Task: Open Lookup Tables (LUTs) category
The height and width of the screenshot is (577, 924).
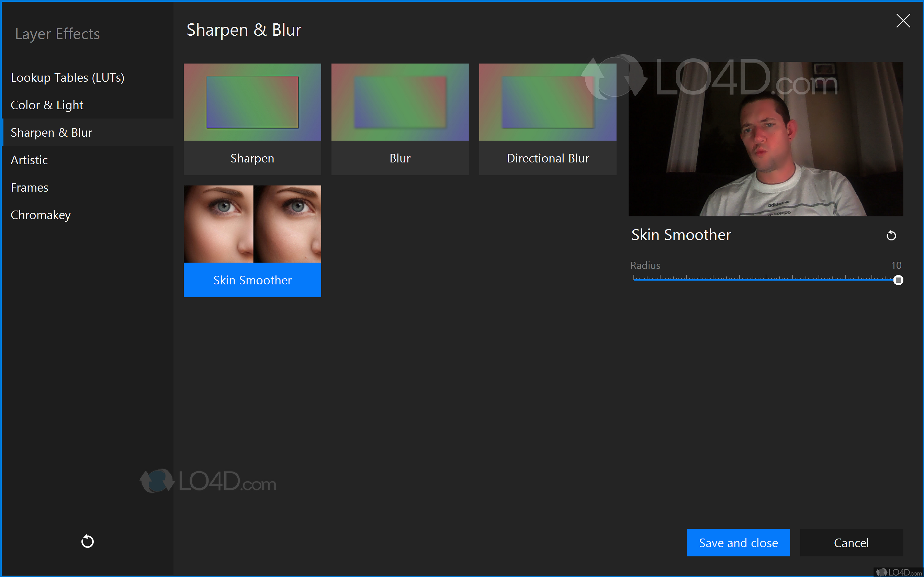Action: pos(68,78)
